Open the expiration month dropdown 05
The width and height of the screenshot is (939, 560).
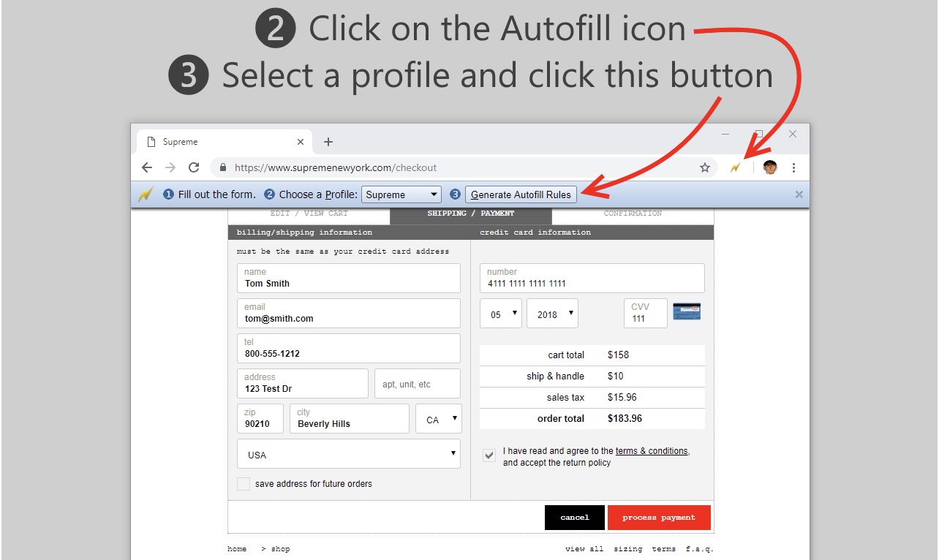point(501,314)
